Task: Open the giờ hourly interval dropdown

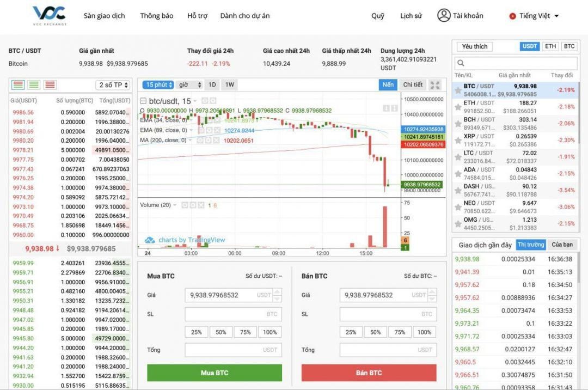Action: 190,85
